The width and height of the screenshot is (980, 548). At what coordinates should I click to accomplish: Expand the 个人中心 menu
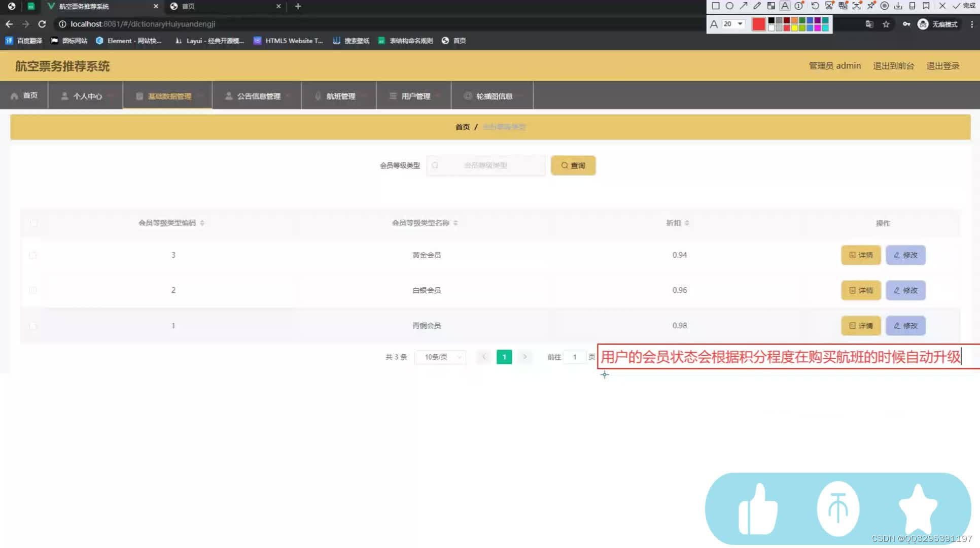tap(85, 96)
